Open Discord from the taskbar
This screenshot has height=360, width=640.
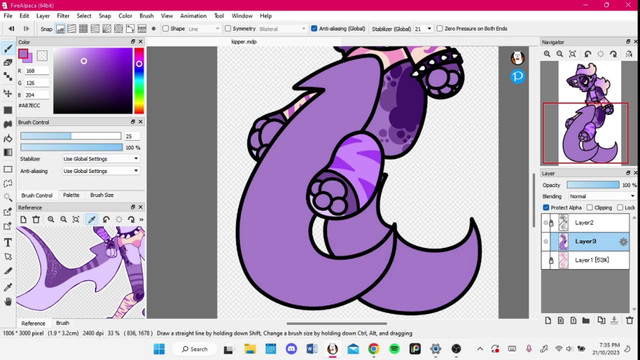pyautogui.click(x=291, y=349)
